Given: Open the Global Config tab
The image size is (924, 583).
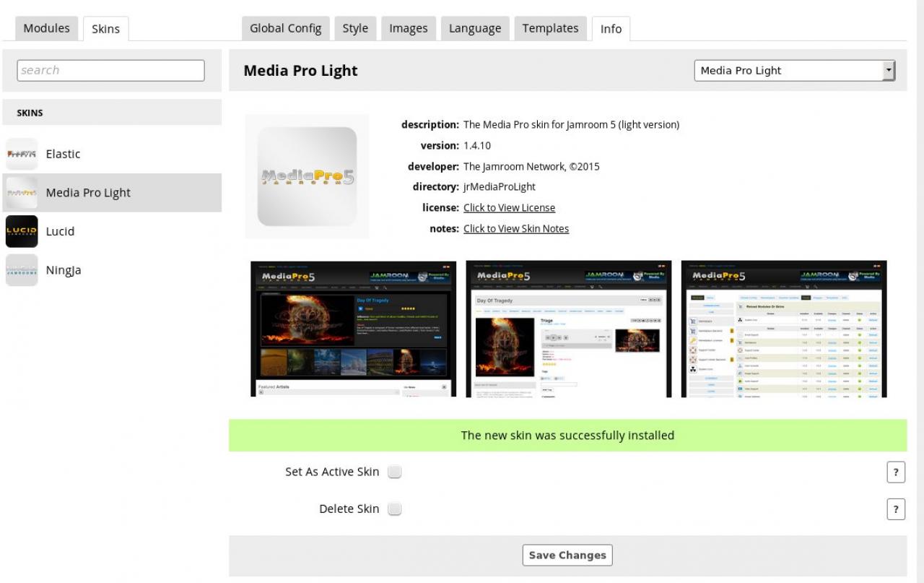Looking at the screenshot, I should [x=285, y=28].
